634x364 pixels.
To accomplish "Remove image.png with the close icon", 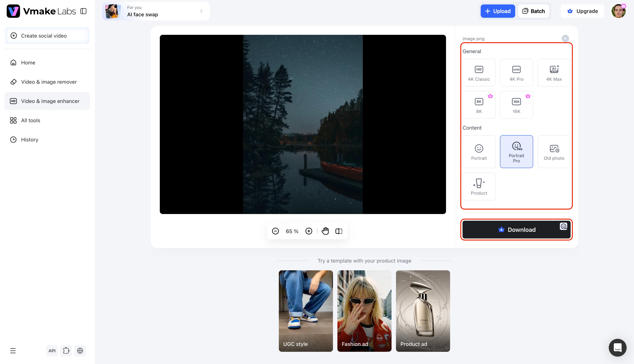I will click(x=565, y=39).
